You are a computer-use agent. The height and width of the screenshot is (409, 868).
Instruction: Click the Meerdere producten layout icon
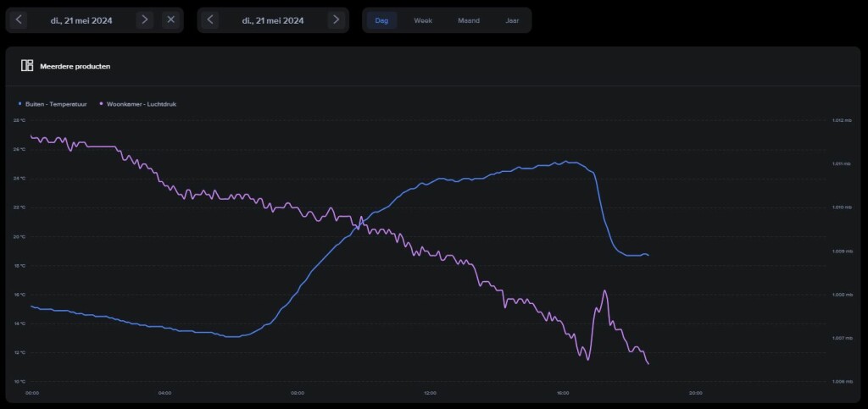[x=27, y=66]
